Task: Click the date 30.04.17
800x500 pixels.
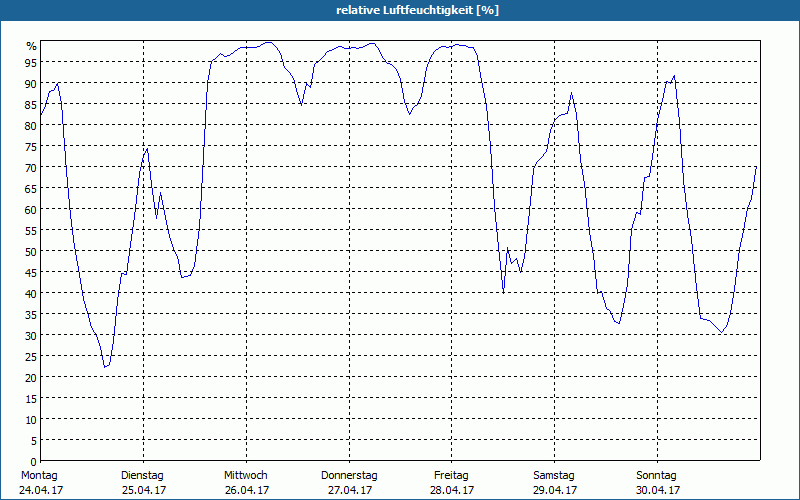Action: (658, 490)
